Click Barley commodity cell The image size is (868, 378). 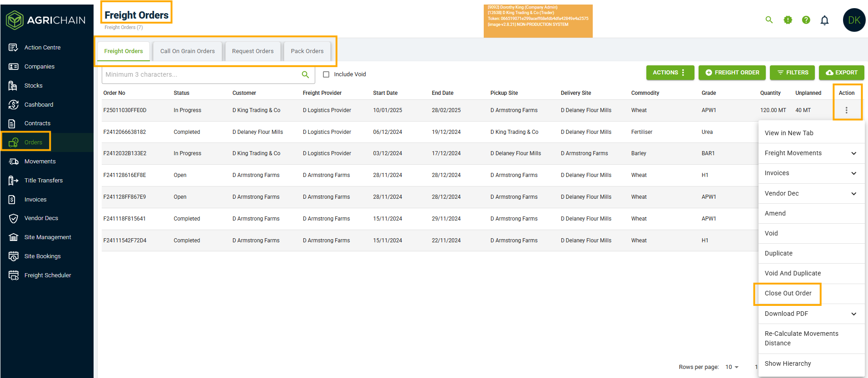[639, 153]
